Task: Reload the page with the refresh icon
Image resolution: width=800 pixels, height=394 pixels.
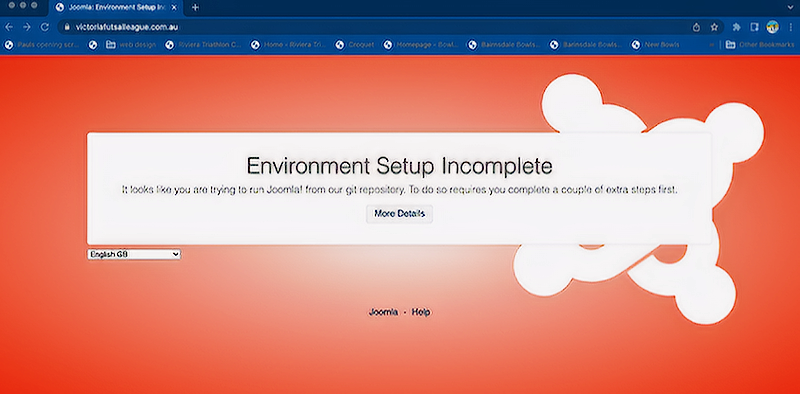Action: 45,27
